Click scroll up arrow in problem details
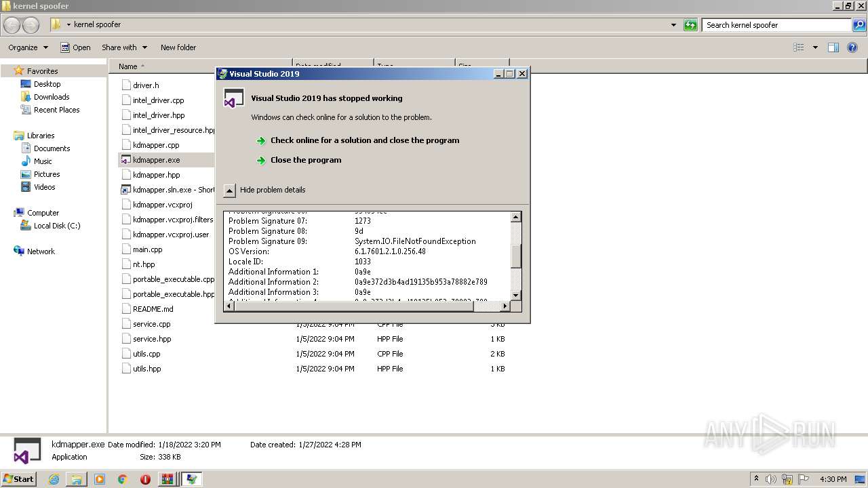Screen dimensions: 868x488 pos(515,217)
